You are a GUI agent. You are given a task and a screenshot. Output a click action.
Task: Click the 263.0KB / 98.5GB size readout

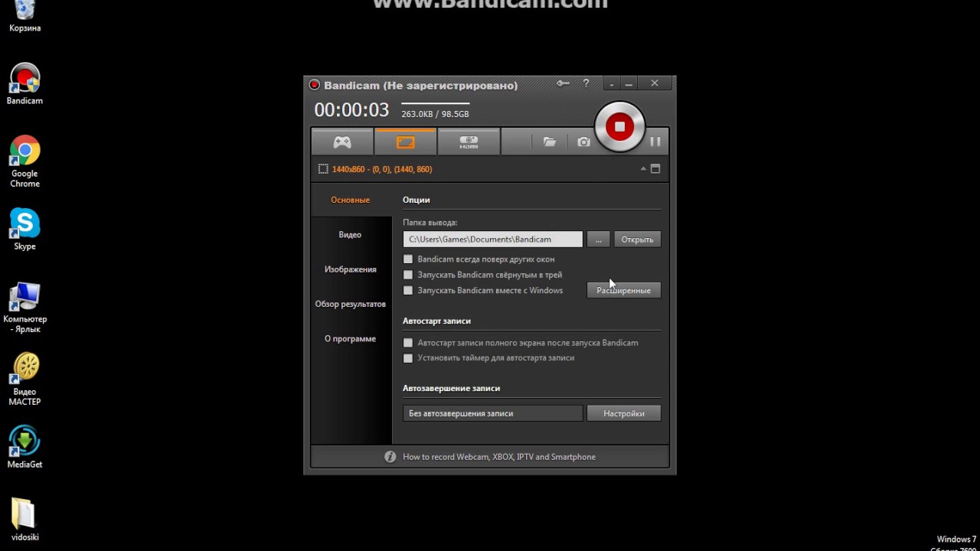click(x=435, y=114)
